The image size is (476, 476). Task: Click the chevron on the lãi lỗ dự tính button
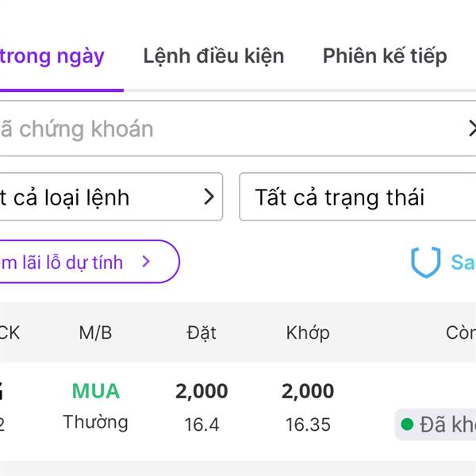click(x=146, y=262)
